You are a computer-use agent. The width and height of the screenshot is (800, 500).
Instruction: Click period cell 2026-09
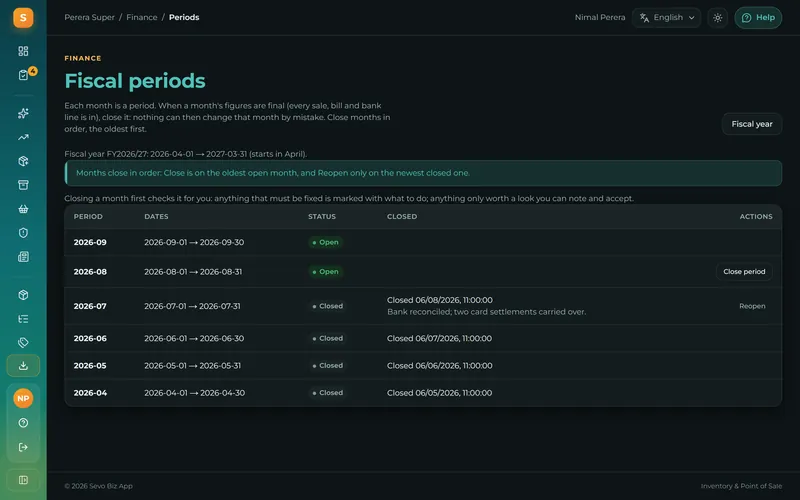(90, 242)
